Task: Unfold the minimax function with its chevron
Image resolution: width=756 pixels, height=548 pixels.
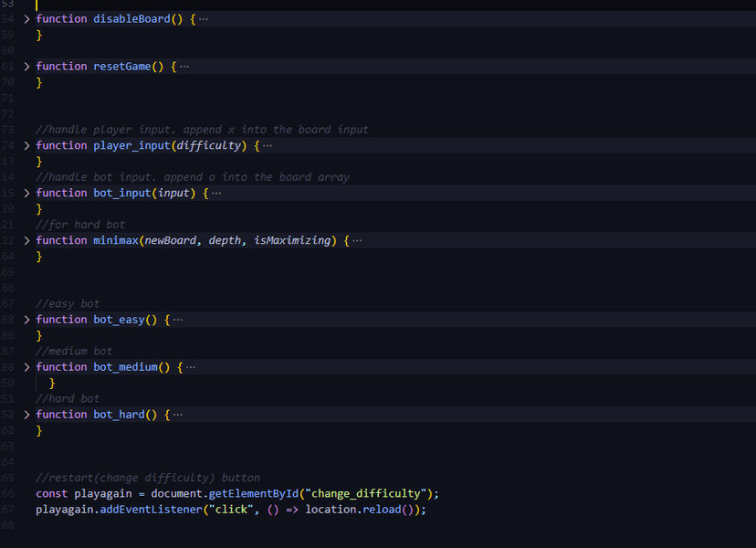Action: [26, 240]
